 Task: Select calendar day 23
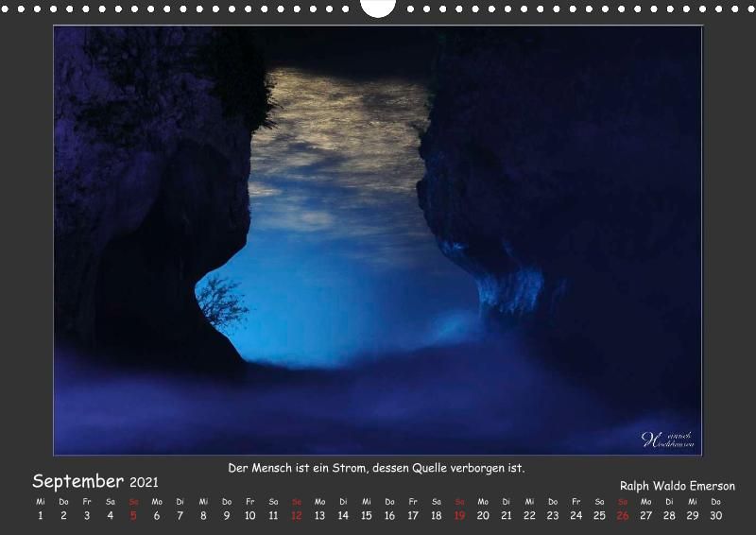tap(553, 515)
